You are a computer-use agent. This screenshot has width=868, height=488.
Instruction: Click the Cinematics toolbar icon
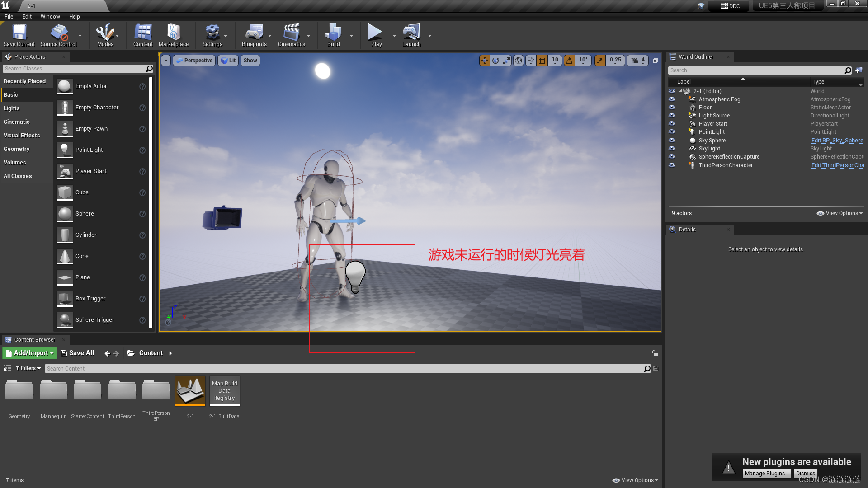(292, 33)
